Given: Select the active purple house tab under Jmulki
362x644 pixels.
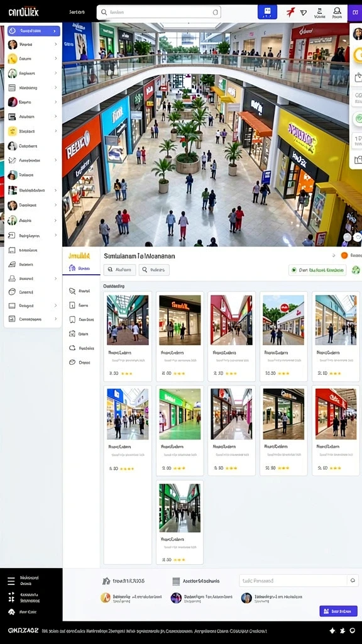Looking at the screenshot, I should pos(81,268).
